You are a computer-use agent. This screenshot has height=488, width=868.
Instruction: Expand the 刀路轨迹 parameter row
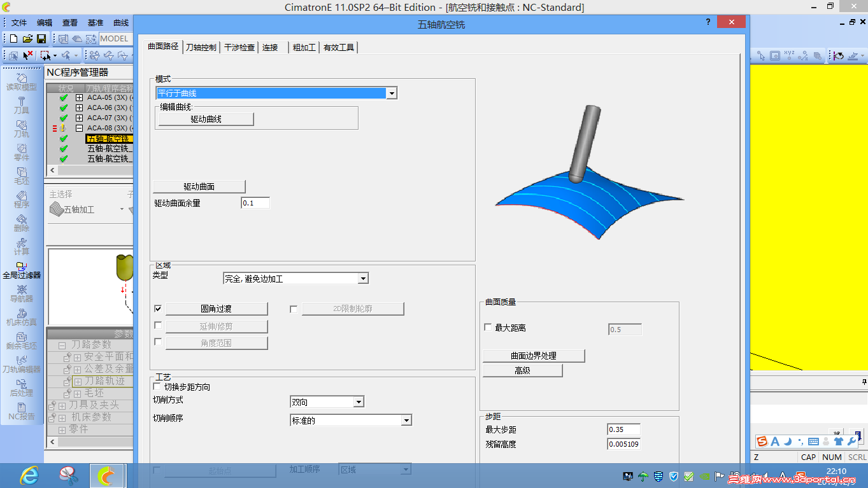click(78, 382)
